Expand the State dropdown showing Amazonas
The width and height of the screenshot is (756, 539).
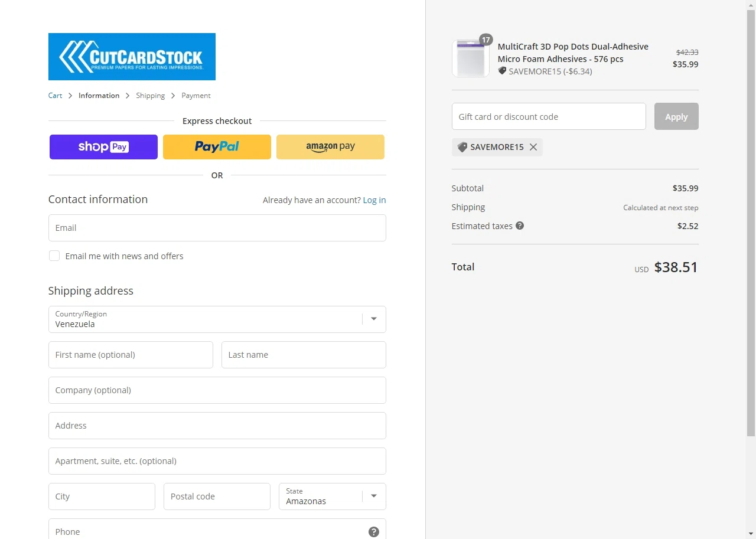[332, 496]
